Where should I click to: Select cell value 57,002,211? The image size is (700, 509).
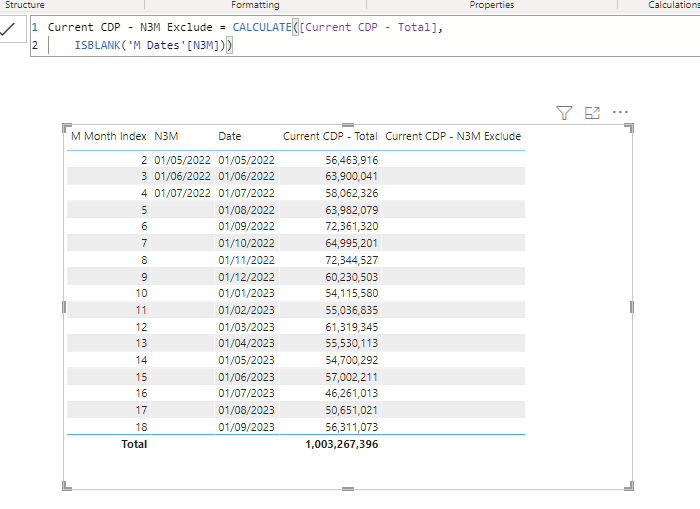(351, 377)
